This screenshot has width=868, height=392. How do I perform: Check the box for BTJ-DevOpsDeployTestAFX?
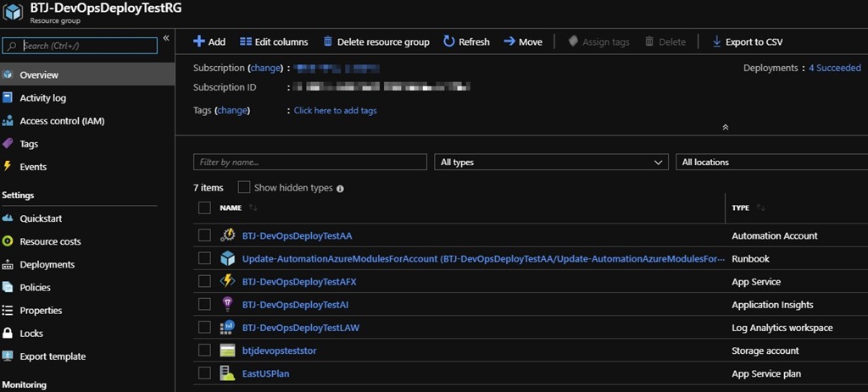point(205,281)
